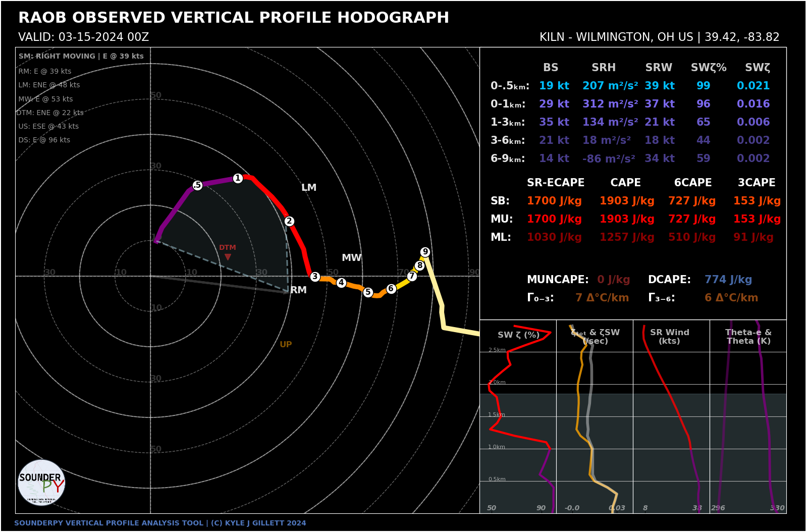Click the DCAPE 774 J/kg value

point(728,280)
